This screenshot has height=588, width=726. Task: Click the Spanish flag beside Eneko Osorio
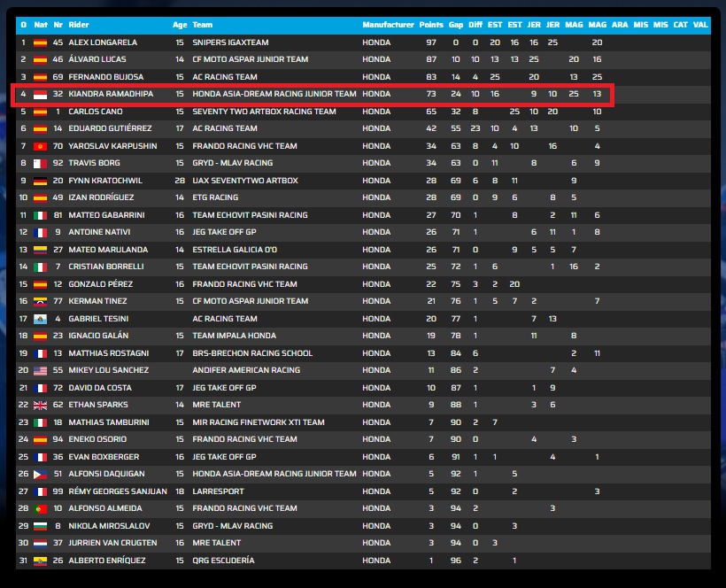click(x=40, y=440)
